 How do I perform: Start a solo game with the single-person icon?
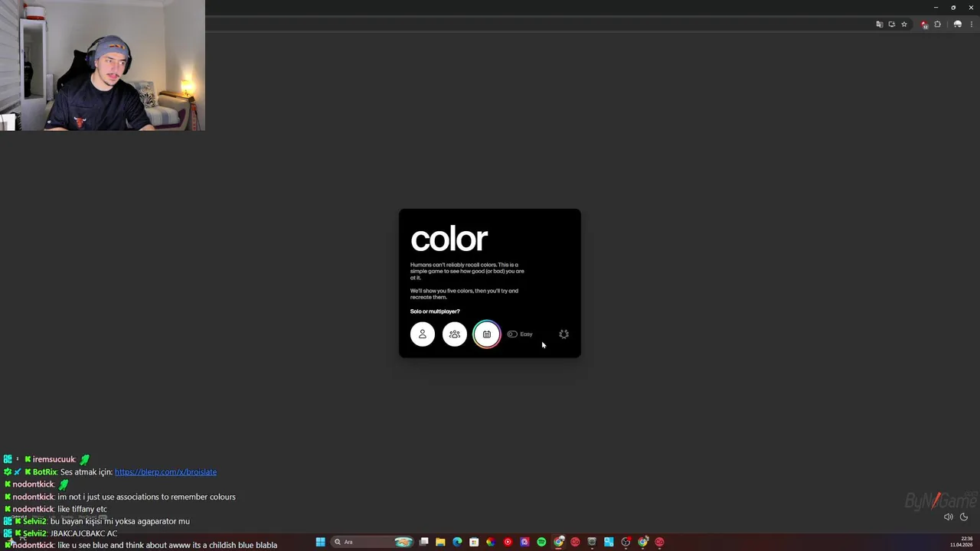pos(423,334)
